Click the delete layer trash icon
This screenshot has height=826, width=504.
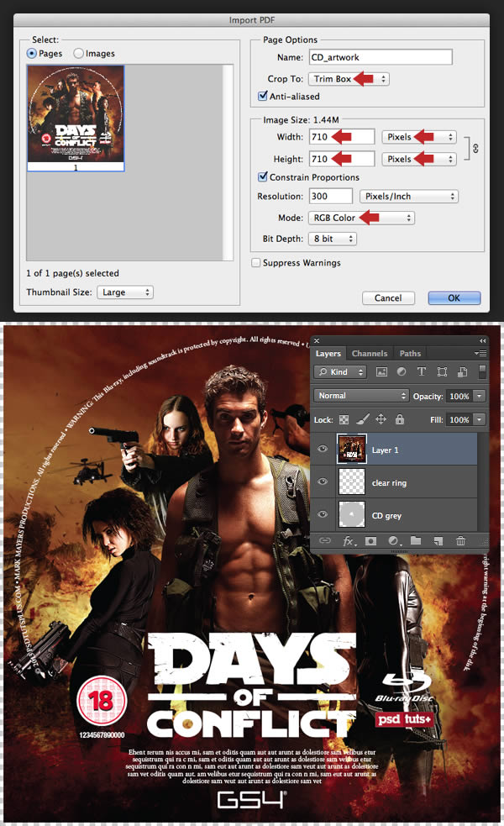point(461,540)
